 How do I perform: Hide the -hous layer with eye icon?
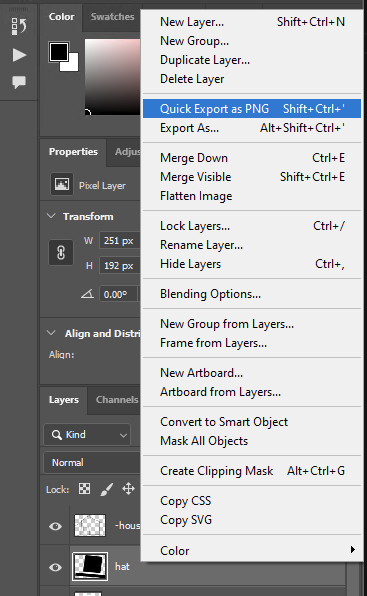click(55, 526)
